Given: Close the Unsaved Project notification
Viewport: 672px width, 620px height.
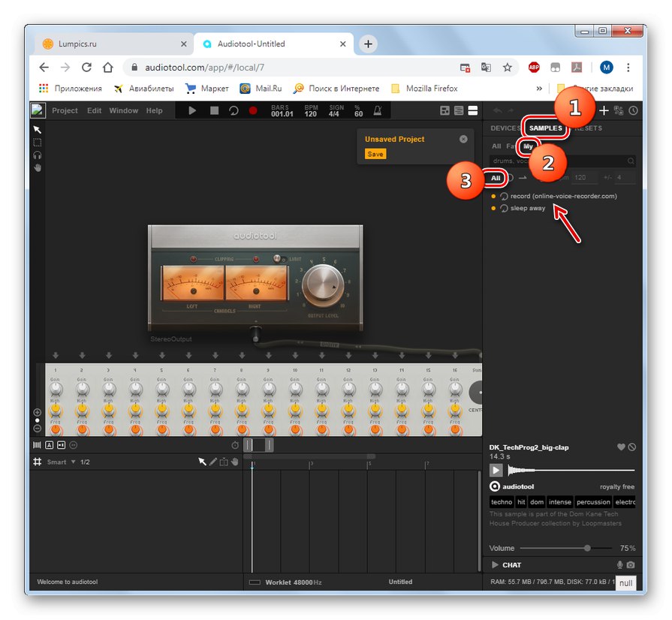Looking at the screenshot, I should [463, 140].
